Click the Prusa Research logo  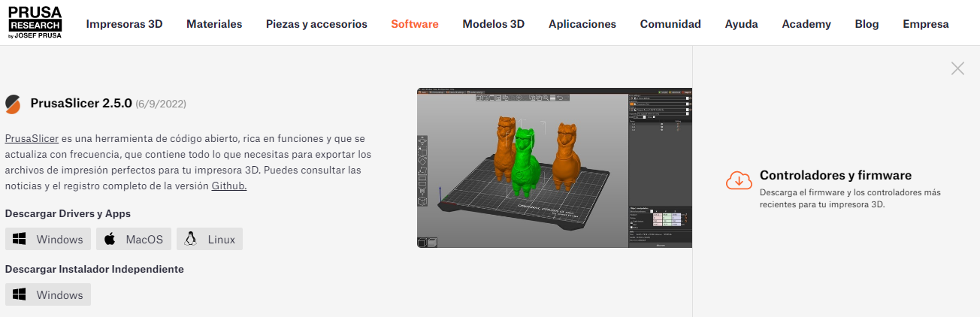pos(35,23)
